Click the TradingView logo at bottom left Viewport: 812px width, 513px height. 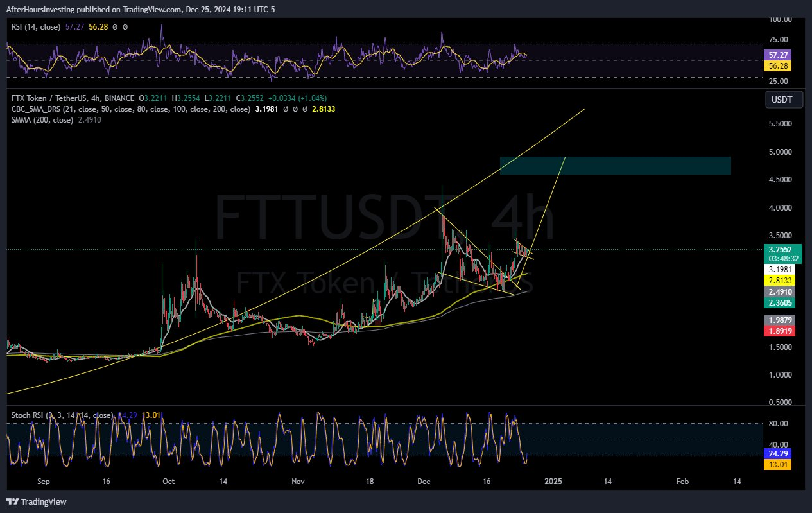(x=37, y=501)
